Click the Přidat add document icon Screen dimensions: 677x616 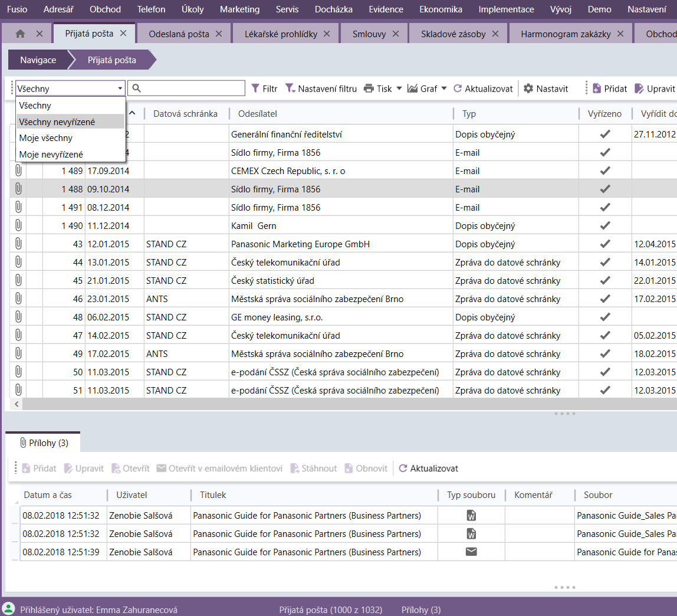coord(597,89)
